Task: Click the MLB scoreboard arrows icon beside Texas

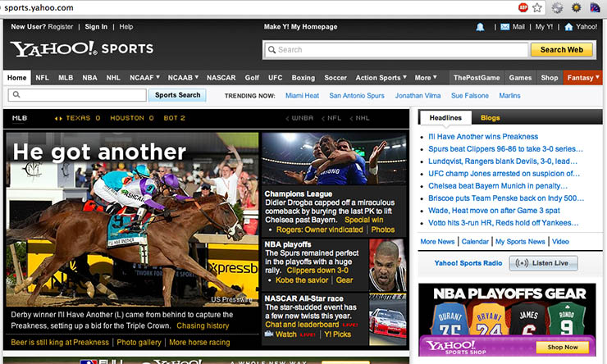Action: 58,118
